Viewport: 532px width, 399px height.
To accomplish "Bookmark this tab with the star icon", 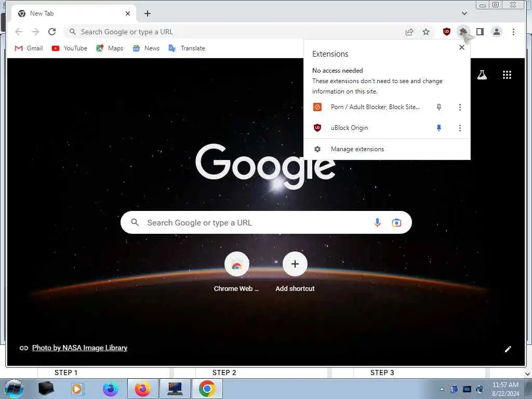I will [426, 32].
